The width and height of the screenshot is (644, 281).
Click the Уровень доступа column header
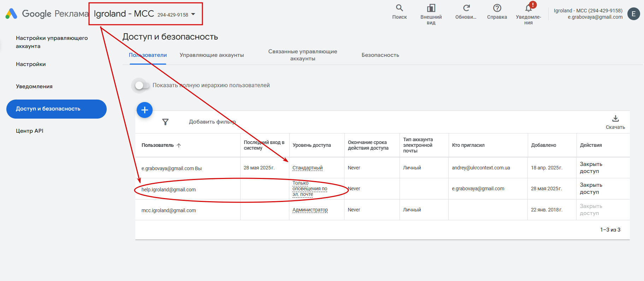point(312,145)
